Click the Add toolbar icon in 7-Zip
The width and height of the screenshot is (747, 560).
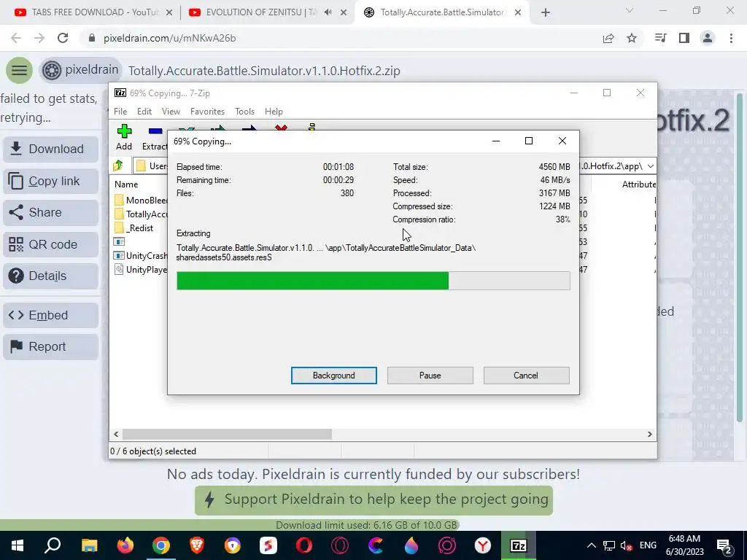(124, 137)
